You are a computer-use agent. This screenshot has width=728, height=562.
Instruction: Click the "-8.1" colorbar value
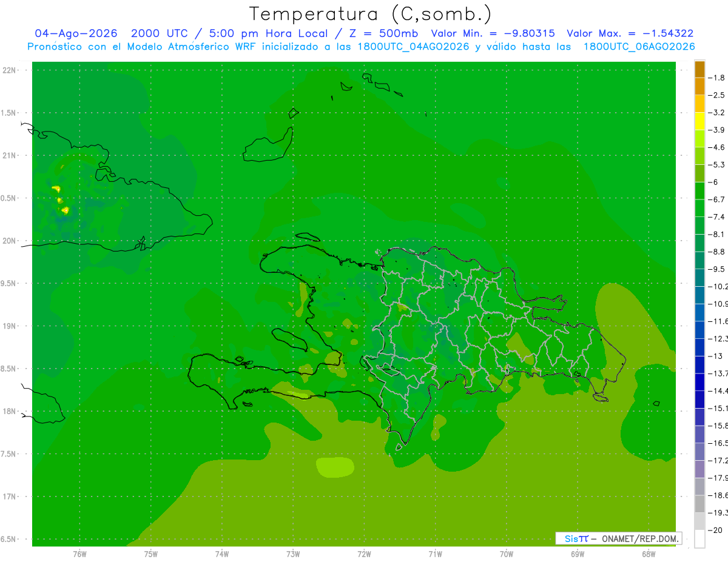pyautogui.click(x=716, y=234)
